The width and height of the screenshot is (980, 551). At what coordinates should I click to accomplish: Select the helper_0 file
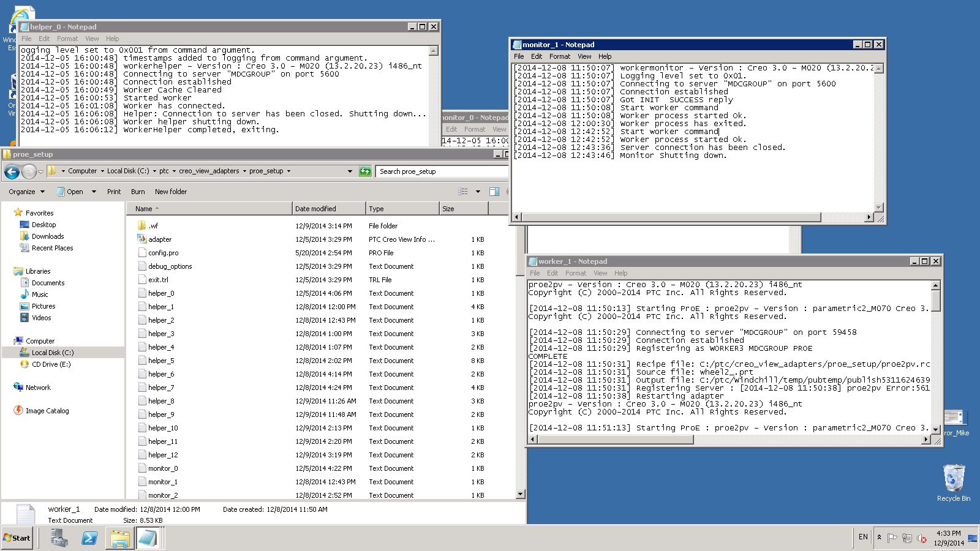[x=161, y=293]
